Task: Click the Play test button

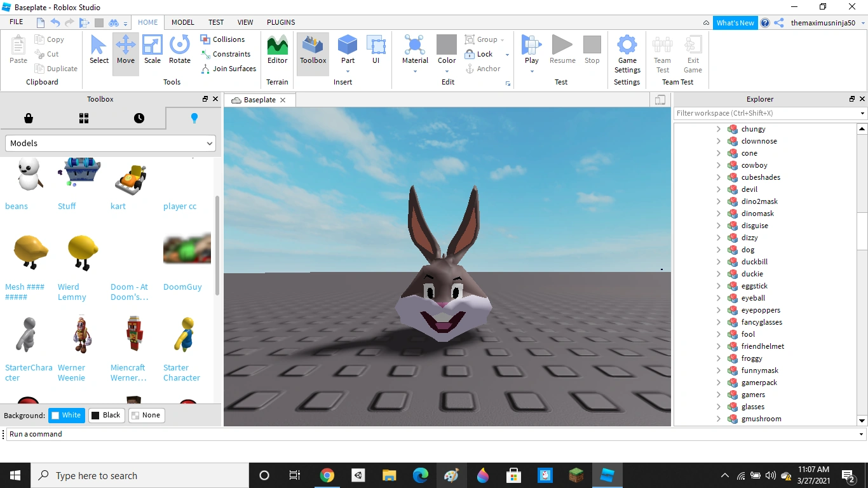Action: (x=531, y=50)
